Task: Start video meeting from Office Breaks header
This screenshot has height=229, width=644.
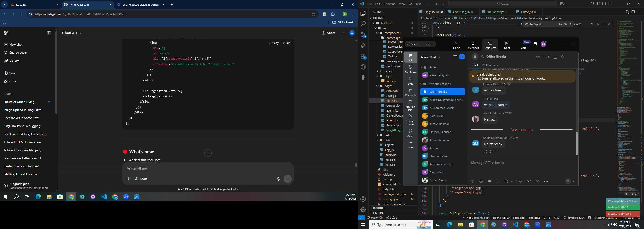Action: tap(547, 57)
